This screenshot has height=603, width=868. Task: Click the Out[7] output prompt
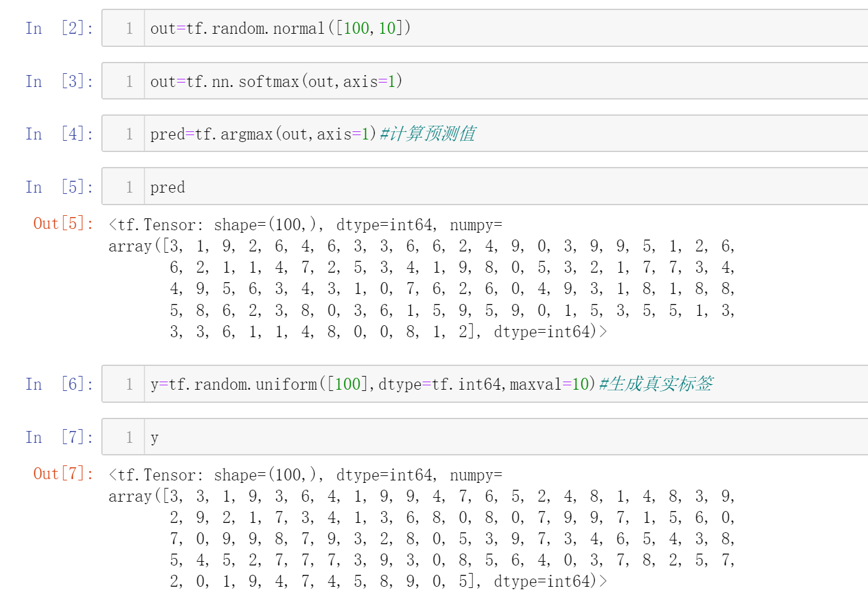click(x=63, y=474)
